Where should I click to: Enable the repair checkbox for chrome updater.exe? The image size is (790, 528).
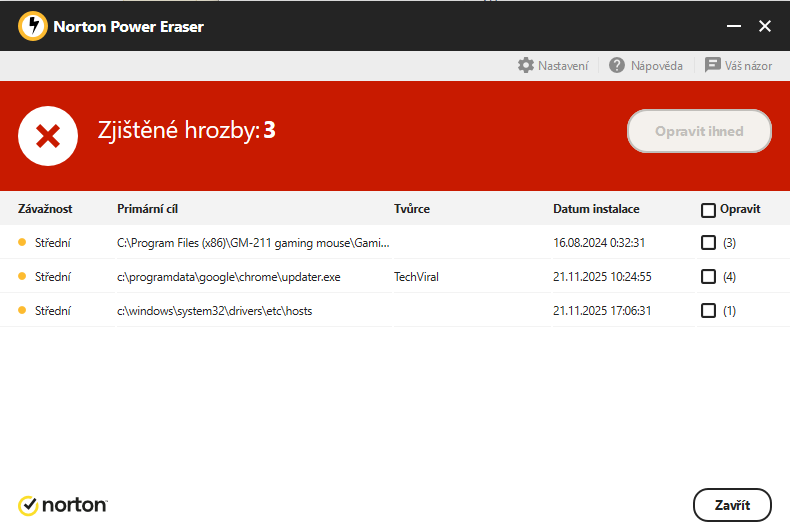tap(708, 277)
